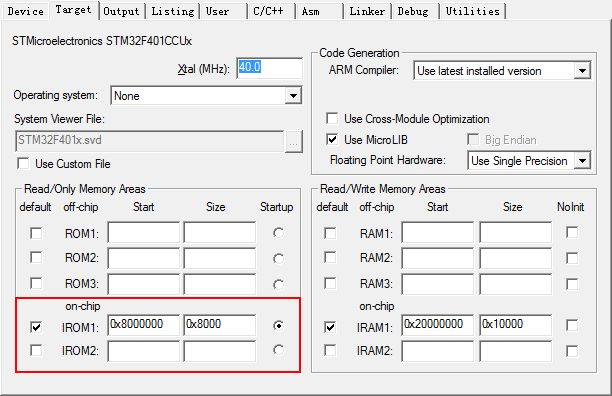Toggle the Use MicroLIB checkbox

pos(332,139)
